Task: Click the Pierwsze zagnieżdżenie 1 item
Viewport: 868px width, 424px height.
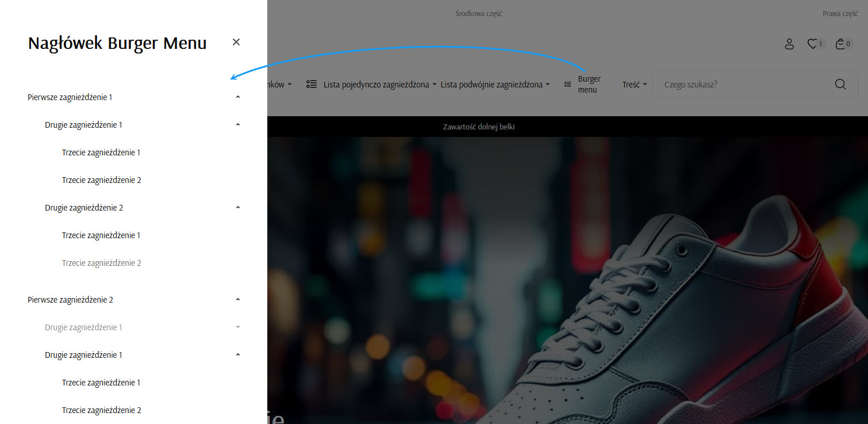Action: (x=70, y=97)
